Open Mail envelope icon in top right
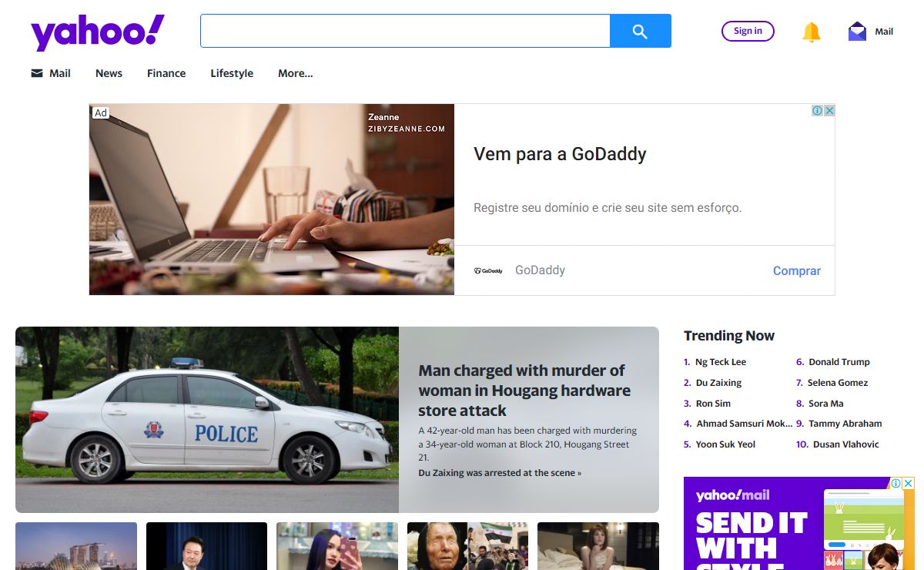The width and height of the screenshot is (924, 570). (x=857, y=32)
